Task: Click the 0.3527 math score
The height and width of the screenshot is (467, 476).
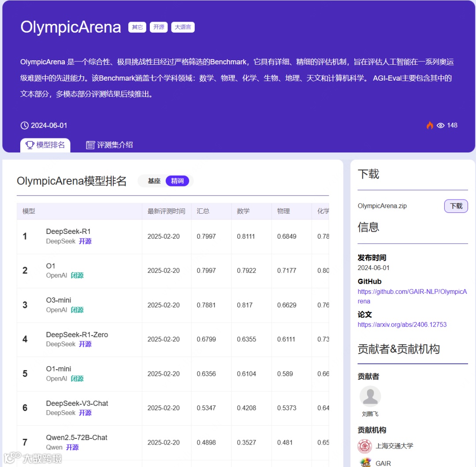Action: (246, 443)
